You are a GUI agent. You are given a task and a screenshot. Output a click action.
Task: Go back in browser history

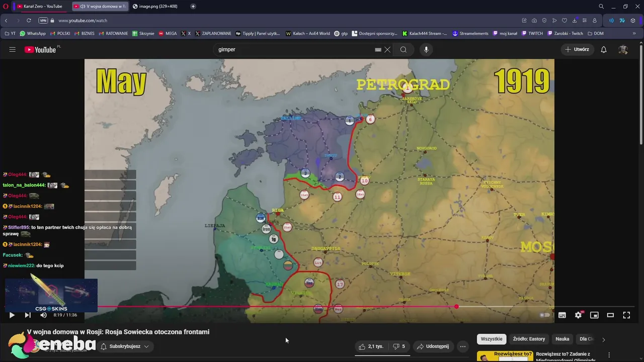[6, 21]
